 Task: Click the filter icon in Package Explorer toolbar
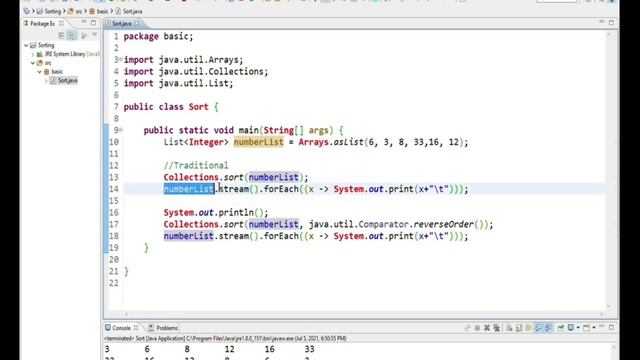click(84, 36)
